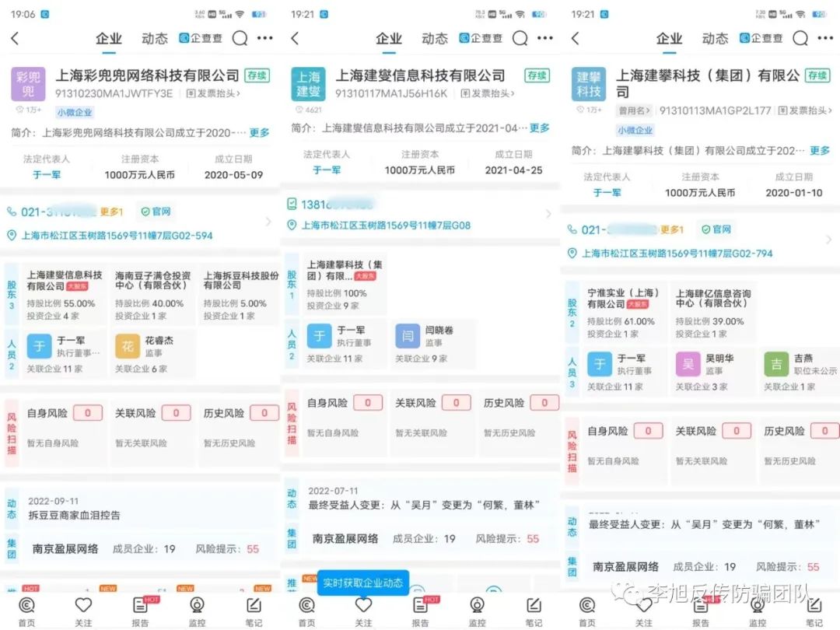The image size is (840, 630).
Task: Open 拆豆豆商家血泪控告 news item
Action: pos(74,516)
